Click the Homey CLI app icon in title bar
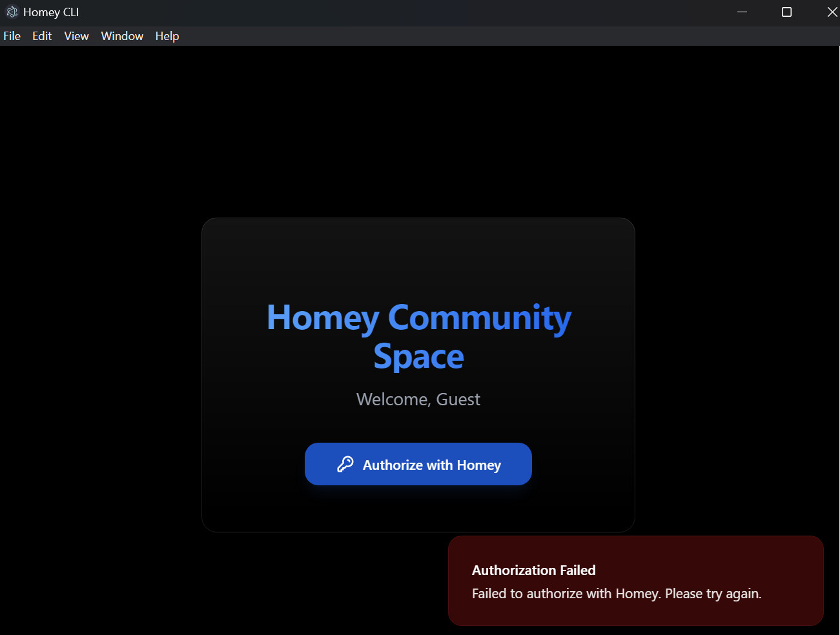This screenshot has width=840, height=635. click(12, 12)
